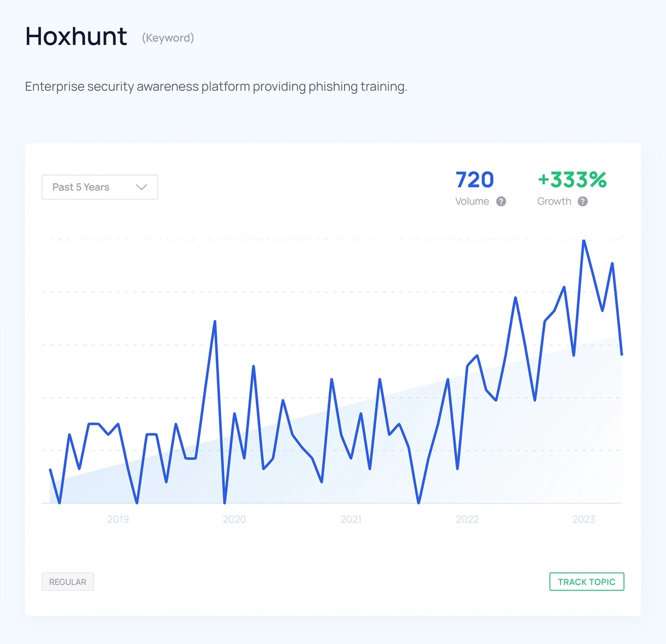Click the REGULAR tag button
The width and height of the screenshot is (666, 644).
[x=68, y=582]
